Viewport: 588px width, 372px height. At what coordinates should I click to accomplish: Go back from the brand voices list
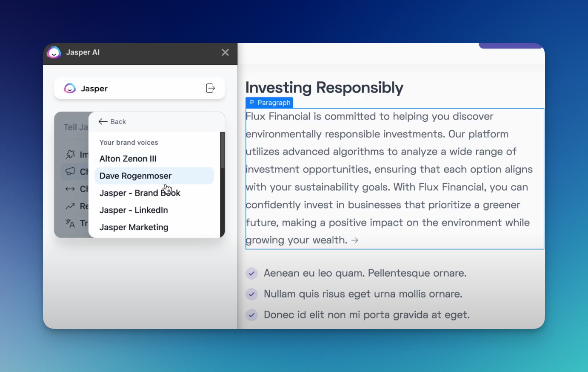click(x=112, y=122)
